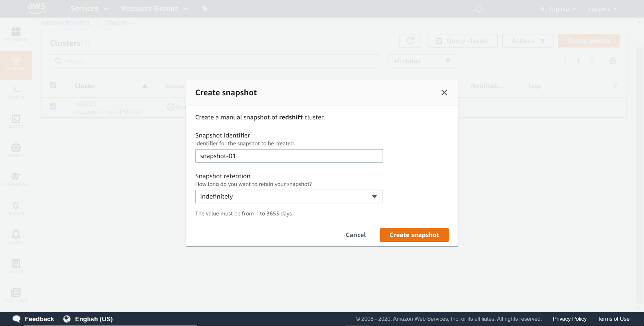
Task: Open the Queries sidebar section
Action: pyautogui.click(x=16, y=93)
